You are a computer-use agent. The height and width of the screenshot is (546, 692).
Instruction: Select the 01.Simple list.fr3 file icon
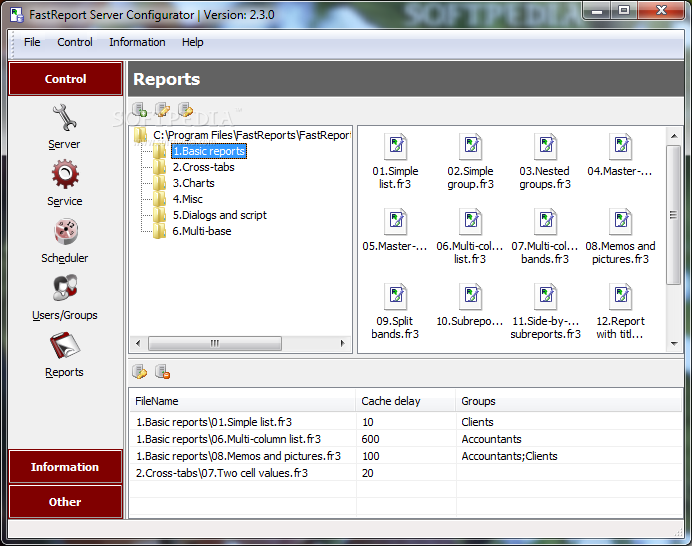tap(396, 146)
